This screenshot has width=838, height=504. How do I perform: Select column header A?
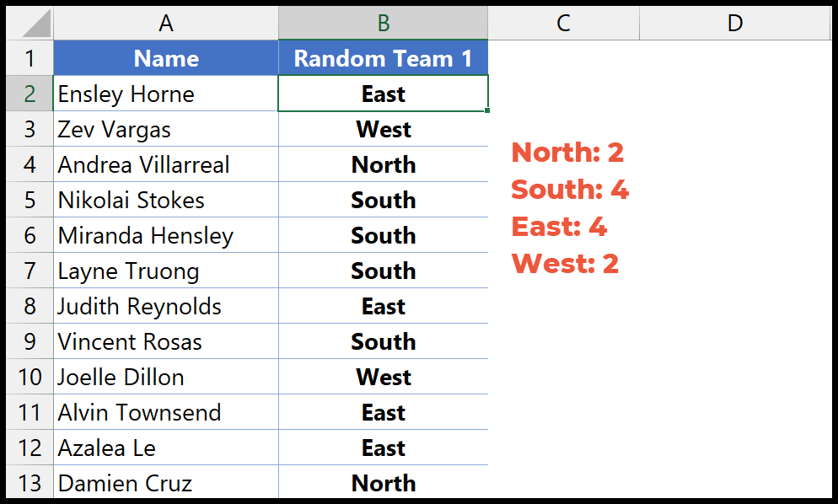[165, 23]
